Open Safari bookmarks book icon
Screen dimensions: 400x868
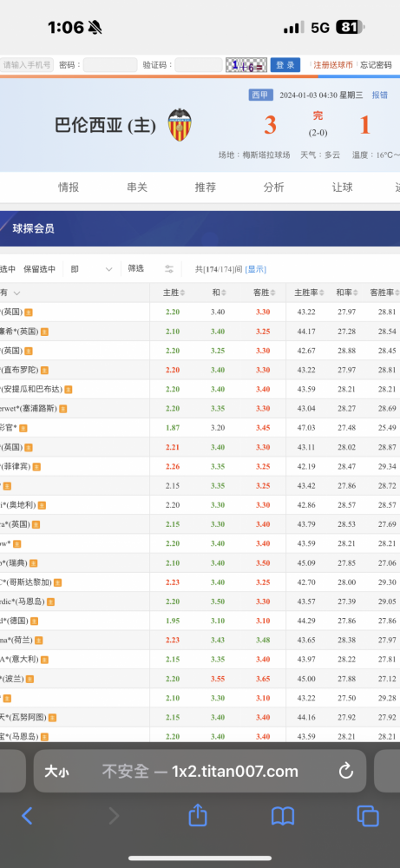click(283, 816)
